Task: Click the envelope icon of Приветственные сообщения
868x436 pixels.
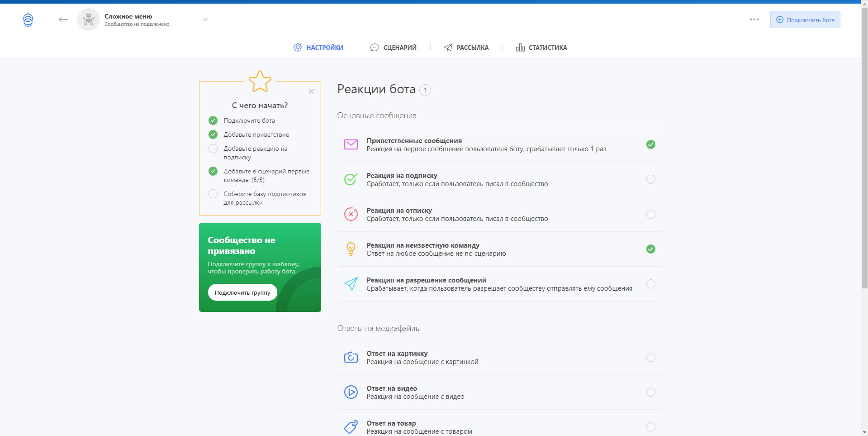Action: pyautogui.click(x=351, y=144)
